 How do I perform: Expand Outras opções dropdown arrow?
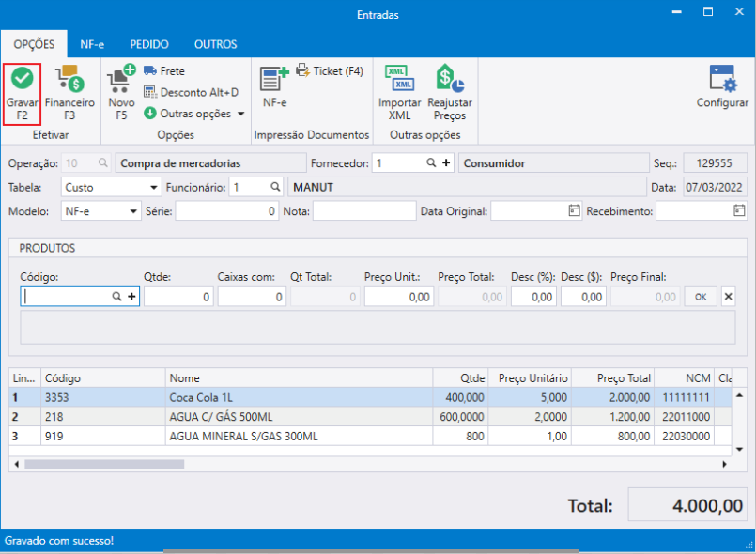coord(241,114)
